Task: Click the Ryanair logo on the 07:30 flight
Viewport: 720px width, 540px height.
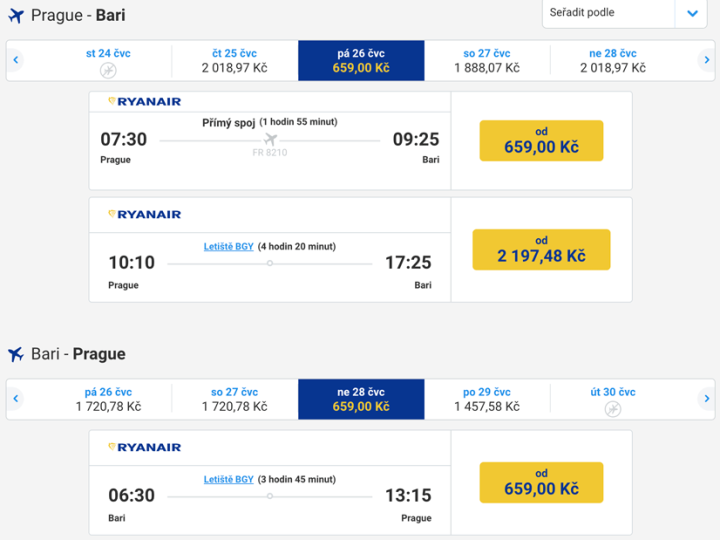Action: pos(145,102)
